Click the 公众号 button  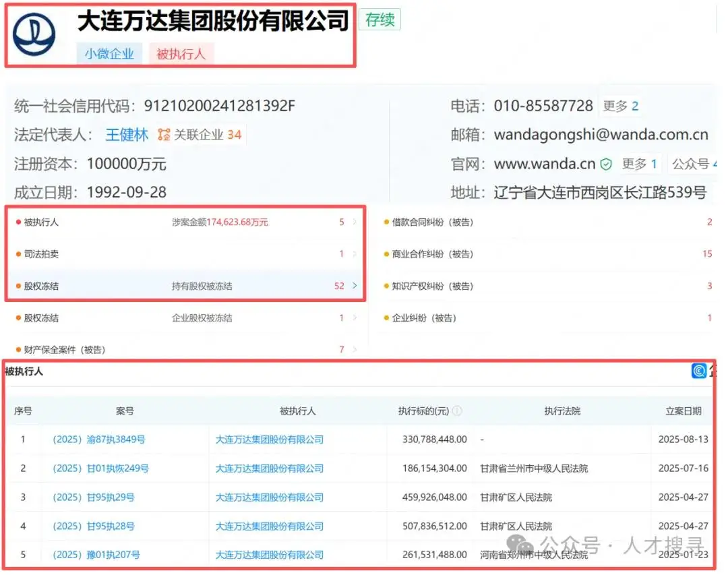coord(693,164)
